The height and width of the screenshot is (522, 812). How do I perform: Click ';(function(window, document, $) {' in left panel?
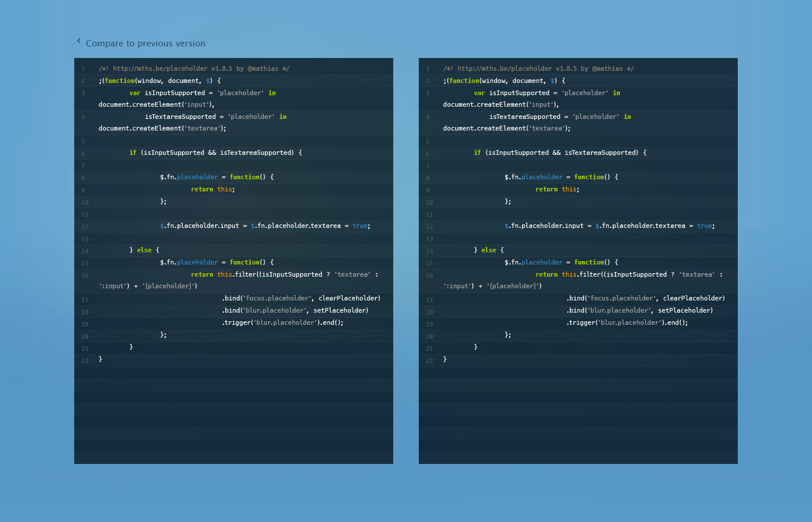[159, 81]
